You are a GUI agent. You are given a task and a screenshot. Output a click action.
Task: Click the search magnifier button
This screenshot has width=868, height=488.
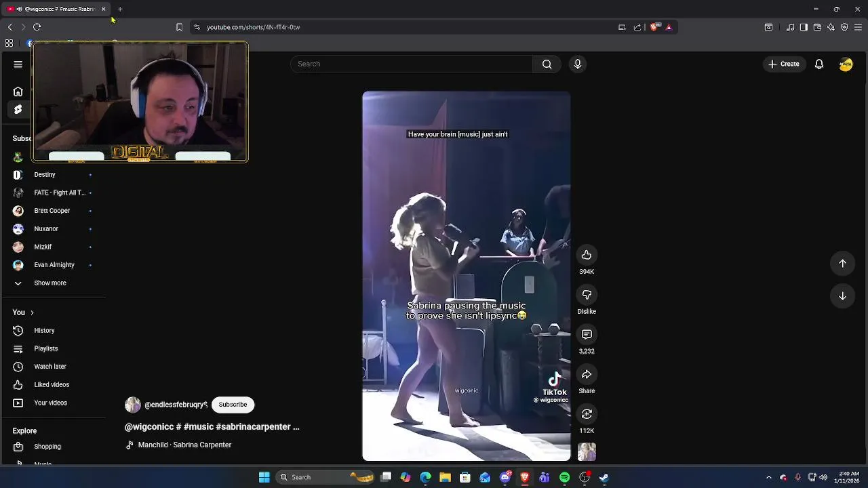(547, 64)
